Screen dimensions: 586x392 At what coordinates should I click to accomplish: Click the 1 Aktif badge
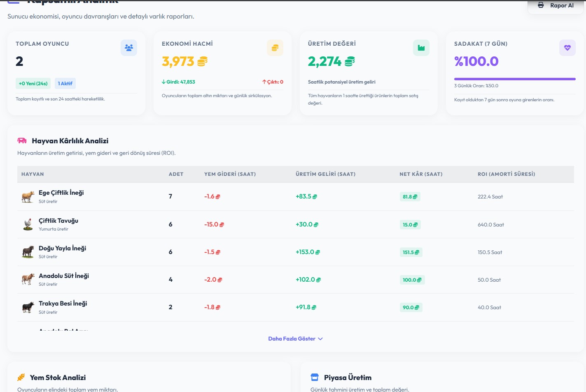pos(65,84)
